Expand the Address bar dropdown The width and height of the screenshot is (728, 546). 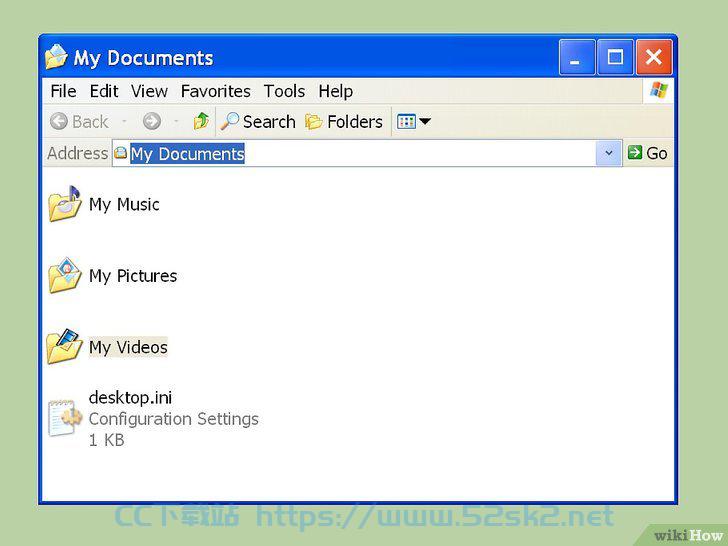[609, 153]
